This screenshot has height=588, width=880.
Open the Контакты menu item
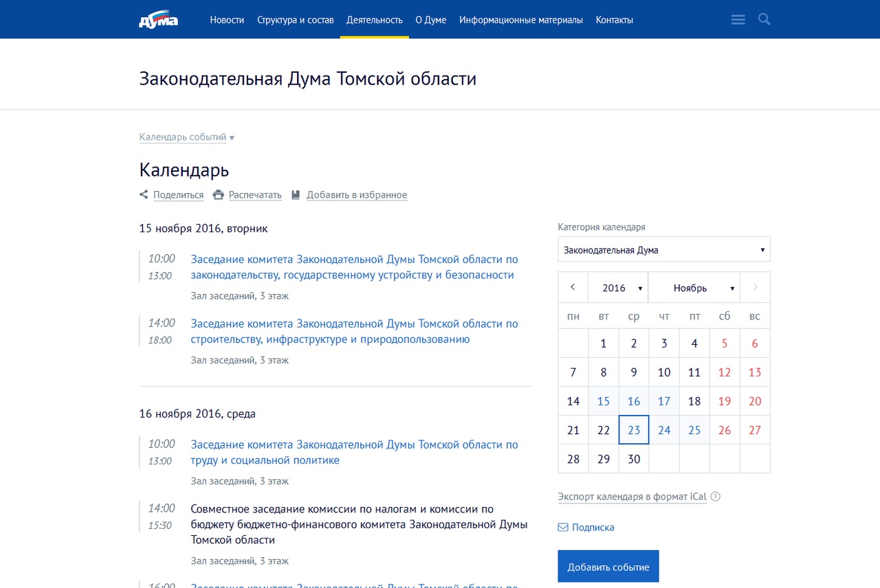[615, 20]
